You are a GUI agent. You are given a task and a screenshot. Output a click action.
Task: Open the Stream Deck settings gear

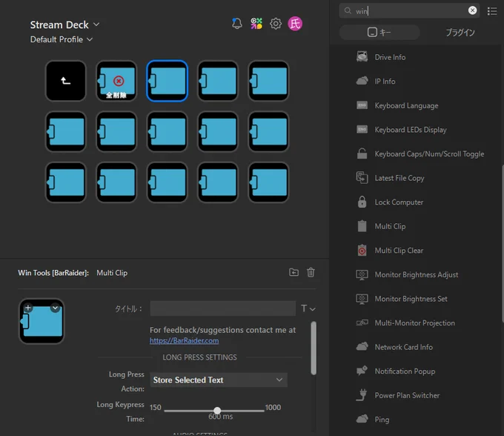point(276,24)
